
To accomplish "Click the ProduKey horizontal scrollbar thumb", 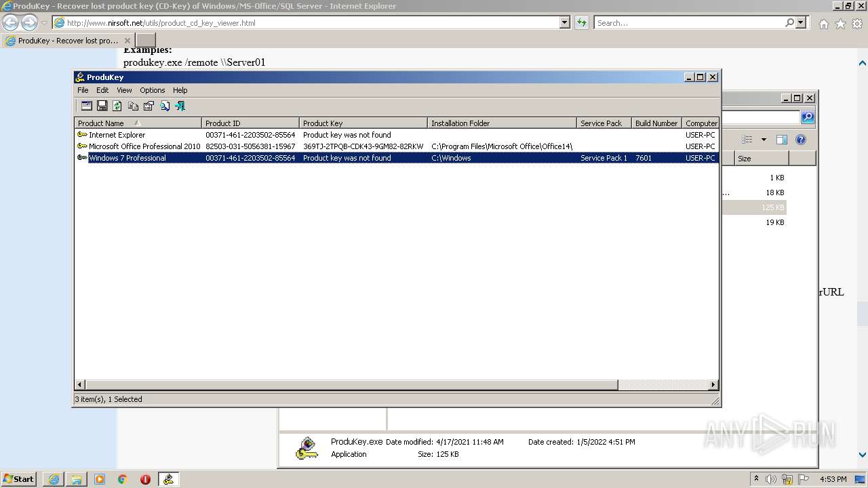I will pyautogui.click(x=352, y=385).
